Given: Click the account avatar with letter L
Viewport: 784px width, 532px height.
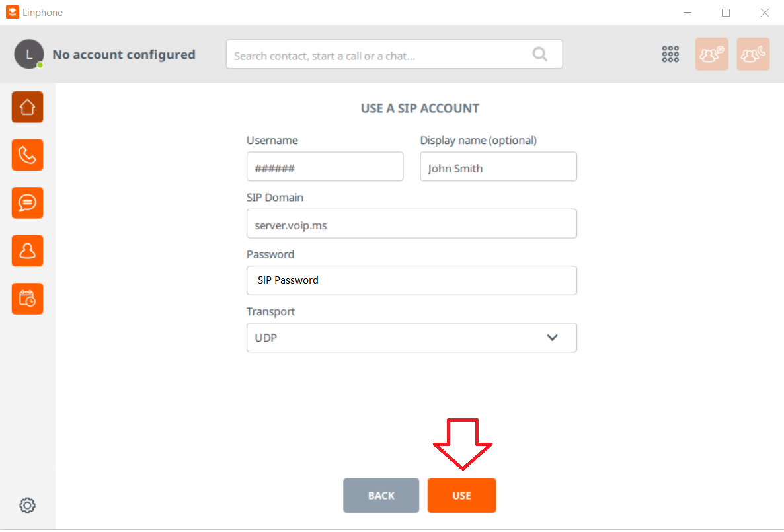Looking at the screenshot, I should [x=29, y=54].
